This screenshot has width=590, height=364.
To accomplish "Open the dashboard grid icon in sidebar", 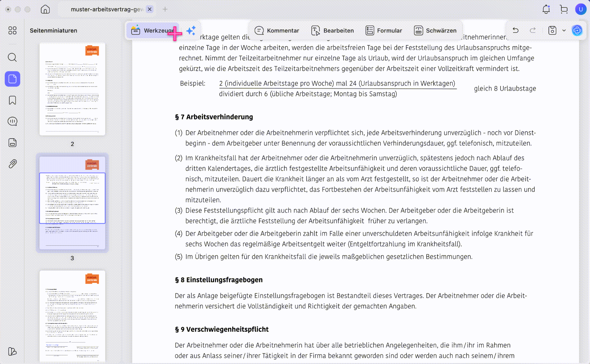I will pyautogui.click(x=13, y=31).
